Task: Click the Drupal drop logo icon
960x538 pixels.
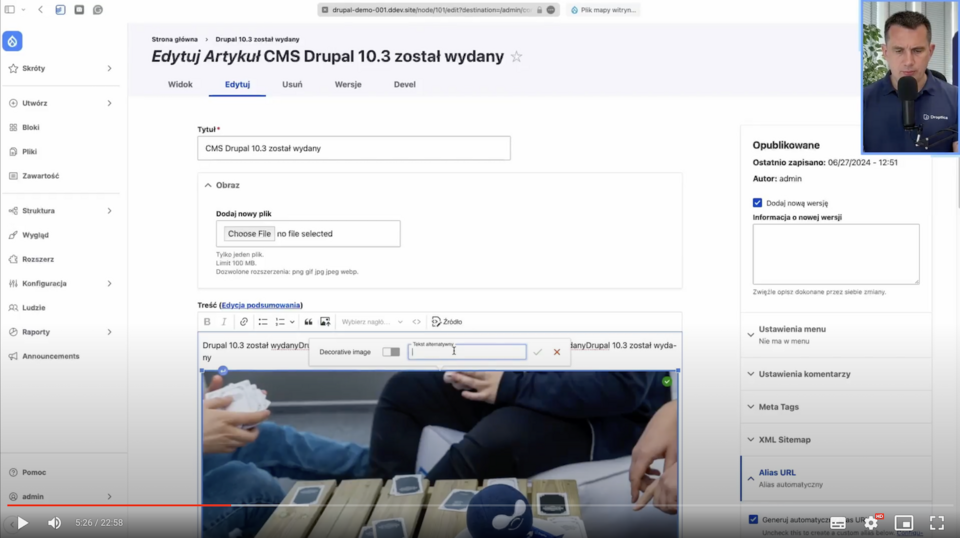Action: point(12,41)
